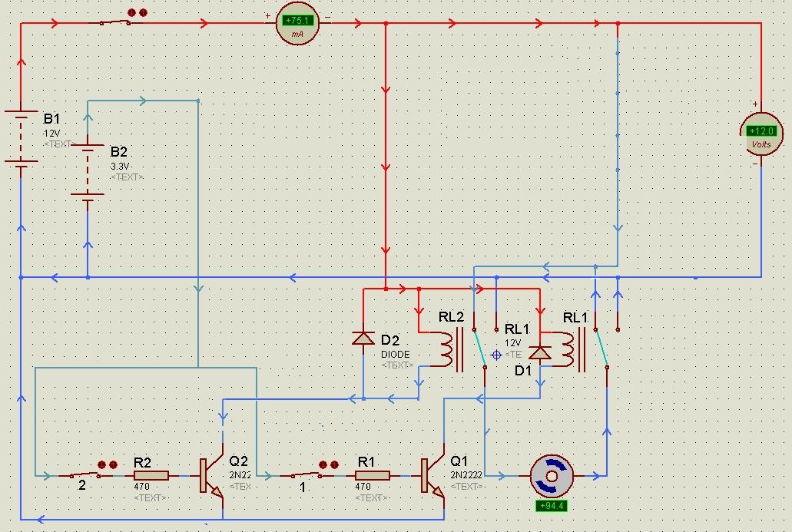The image size is (792, 532).
Task: Click the switch label 2
Action: [81, 486]
